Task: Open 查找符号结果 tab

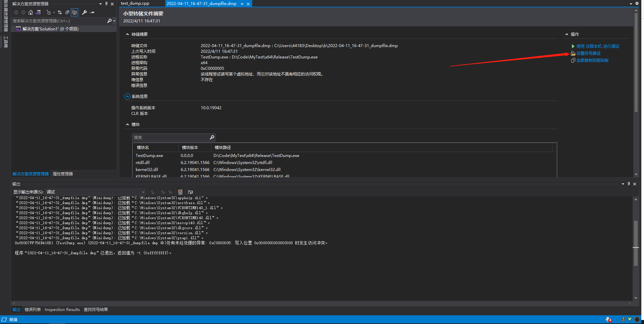Action: pyautogui.click(x=96, y=310)
